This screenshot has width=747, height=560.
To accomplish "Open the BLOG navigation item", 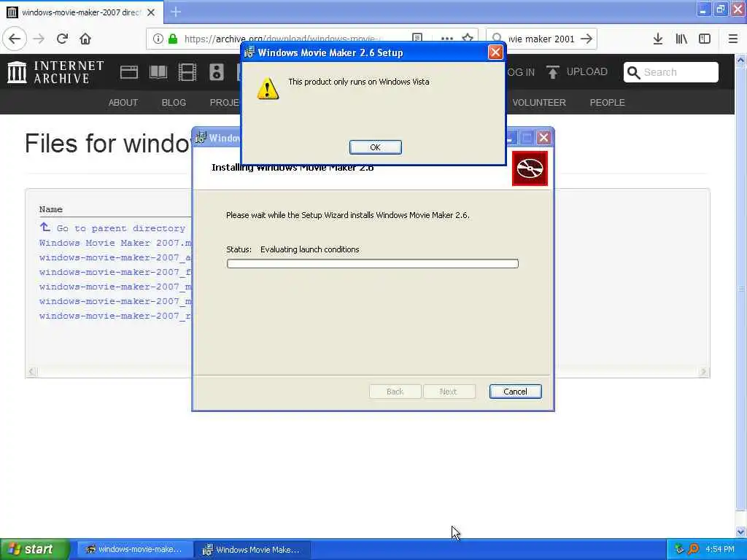I will (x=174, y=102).
